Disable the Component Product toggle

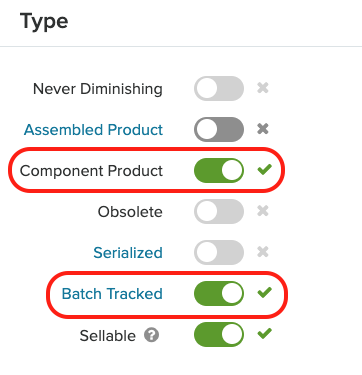click(219, 170)
